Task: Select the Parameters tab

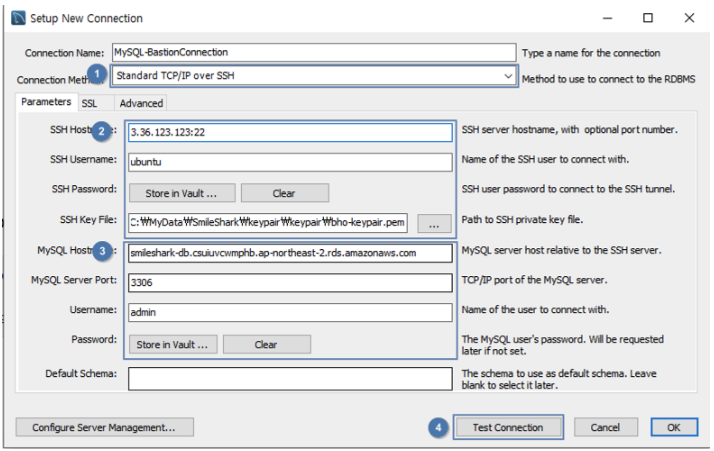Action: [x=47, y=102]
